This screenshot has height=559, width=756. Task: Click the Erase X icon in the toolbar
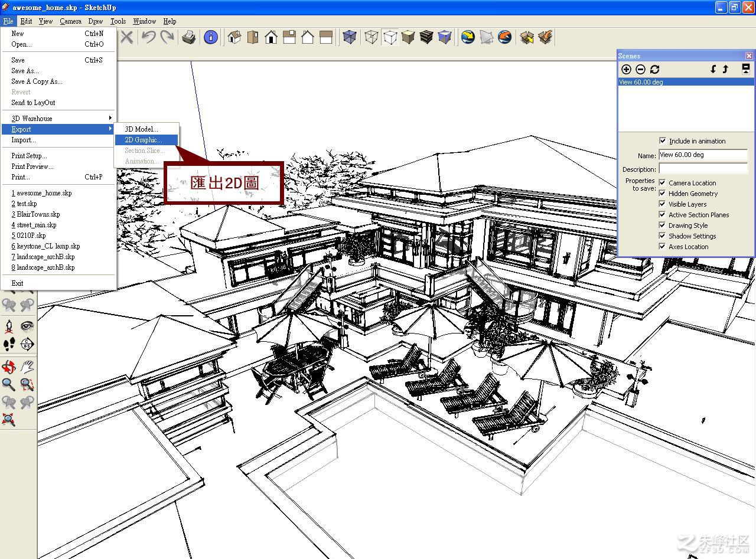(126, 38)
